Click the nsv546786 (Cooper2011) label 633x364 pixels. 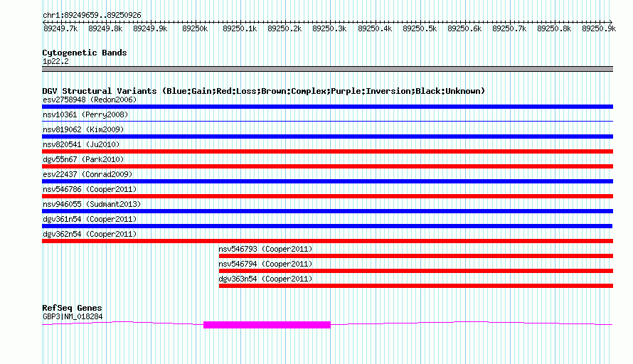tap(90, 189)
